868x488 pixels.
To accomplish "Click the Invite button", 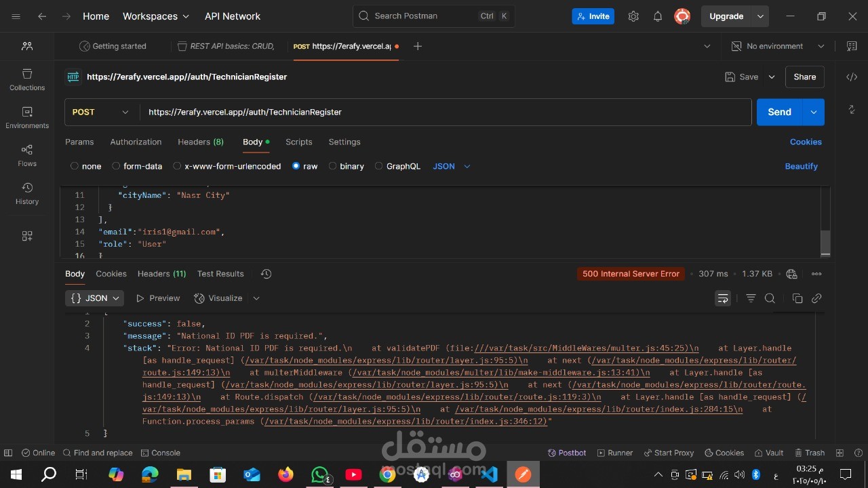I will pos(593,16).
